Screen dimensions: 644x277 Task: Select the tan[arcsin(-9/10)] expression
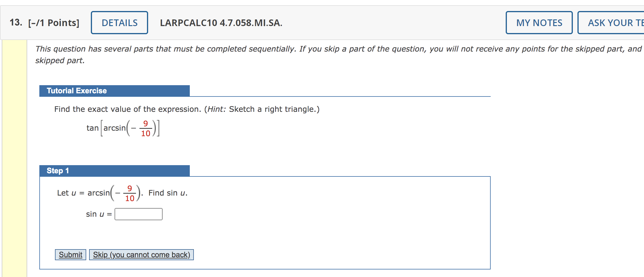123,127
